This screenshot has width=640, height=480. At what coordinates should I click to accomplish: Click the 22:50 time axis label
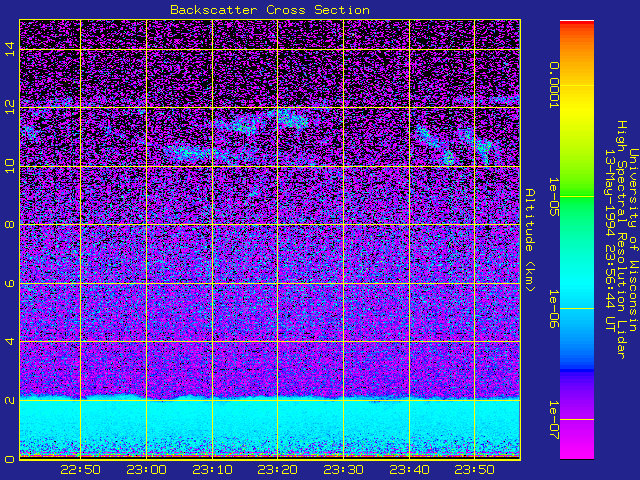80,470
